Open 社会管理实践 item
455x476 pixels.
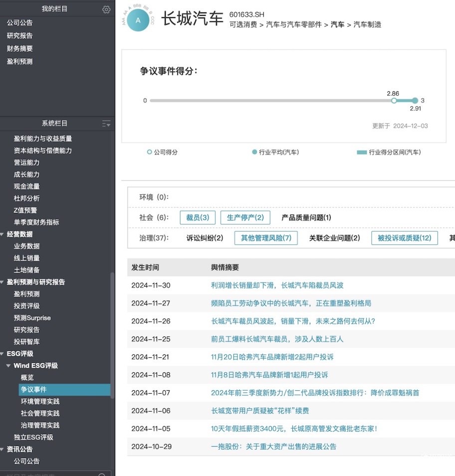tap(40, 413)
